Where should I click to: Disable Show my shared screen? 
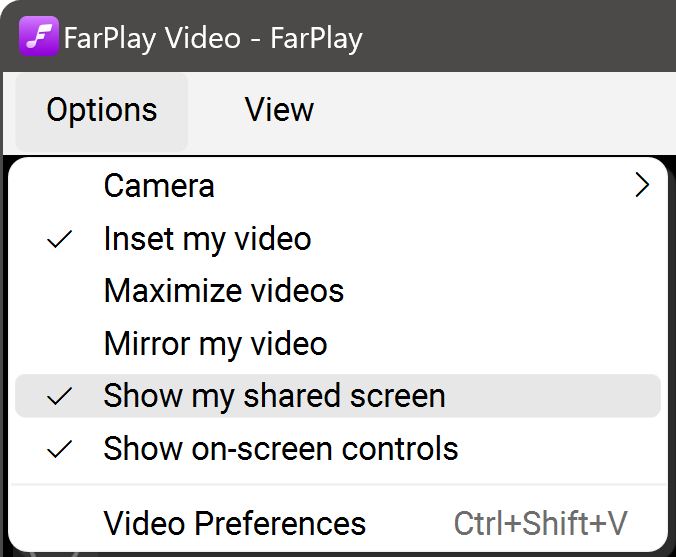(x=274, y=395)
